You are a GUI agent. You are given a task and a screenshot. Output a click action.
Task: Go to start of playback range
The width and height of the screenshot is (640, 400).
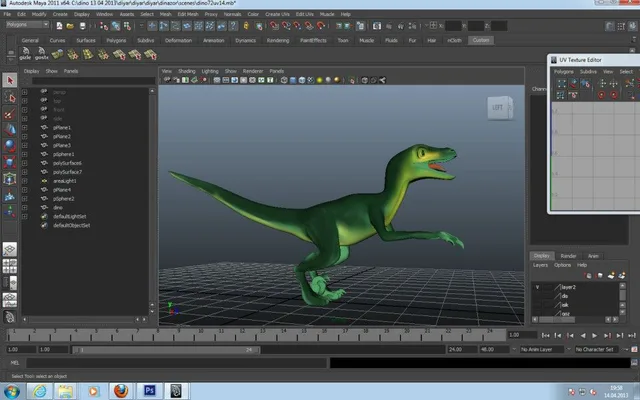pyautogui.click(x=545, y=336)
